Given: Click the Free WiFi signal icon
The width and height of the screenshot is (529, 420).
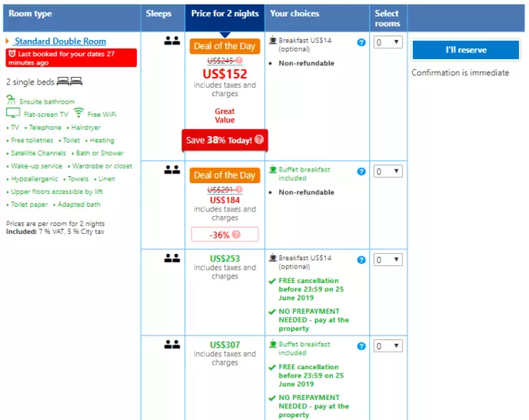Looking at the screenshot, I should pyautogui.click(x=78, y=112).
